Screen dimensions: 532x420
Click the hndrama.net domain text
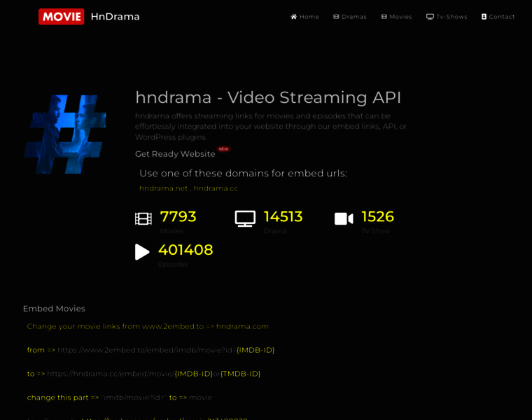164,188
